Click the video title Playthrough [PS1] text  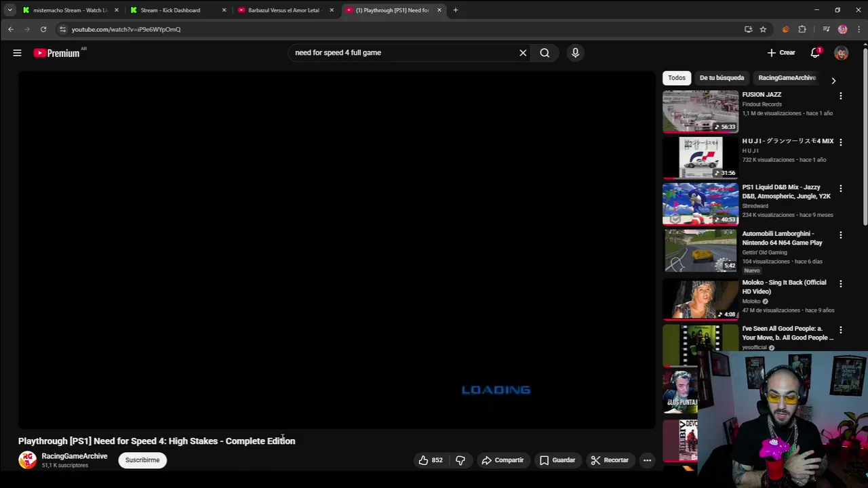click(157, 441)
